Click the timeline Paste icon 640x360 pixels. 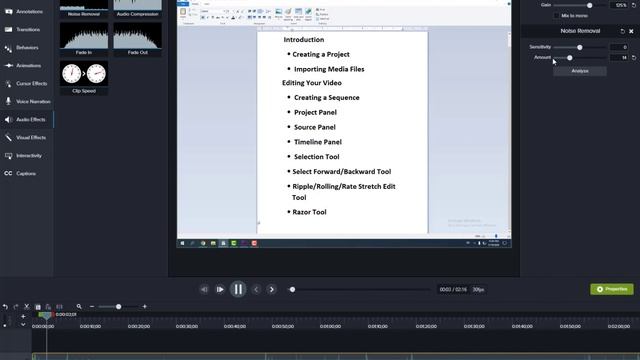tap(48, 307)
